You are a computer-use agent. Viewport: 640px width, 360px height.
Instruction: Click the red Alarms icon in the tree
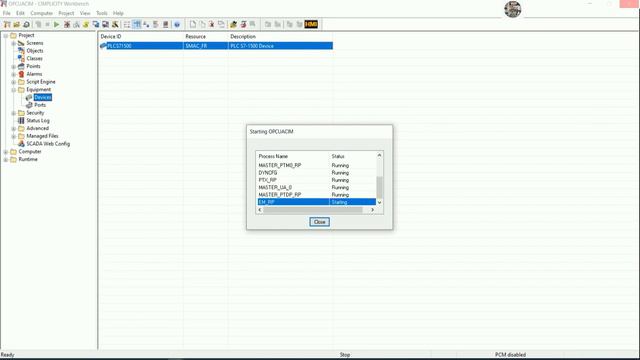(21, 74)
